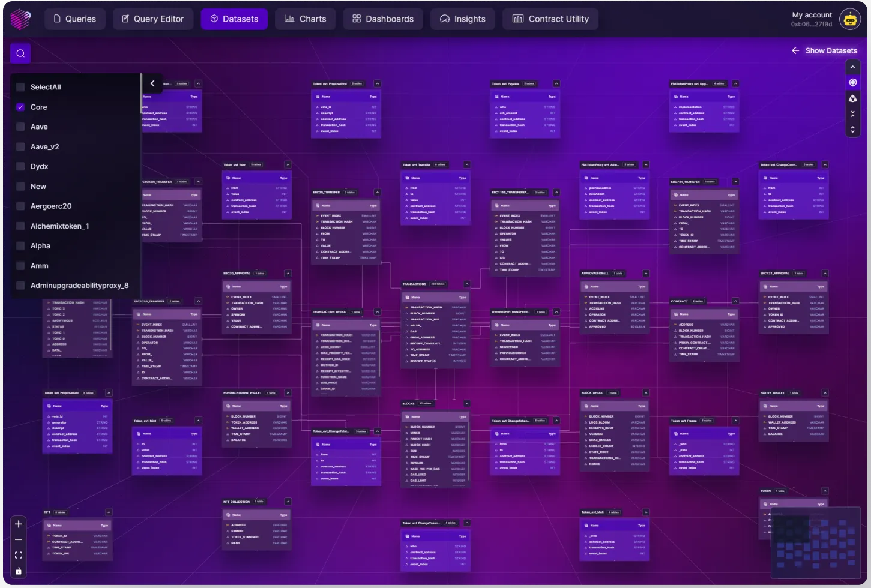Collapse the dataset list sidebar
This screenshot has height=588, width=871.
click(x=152, y=83)
